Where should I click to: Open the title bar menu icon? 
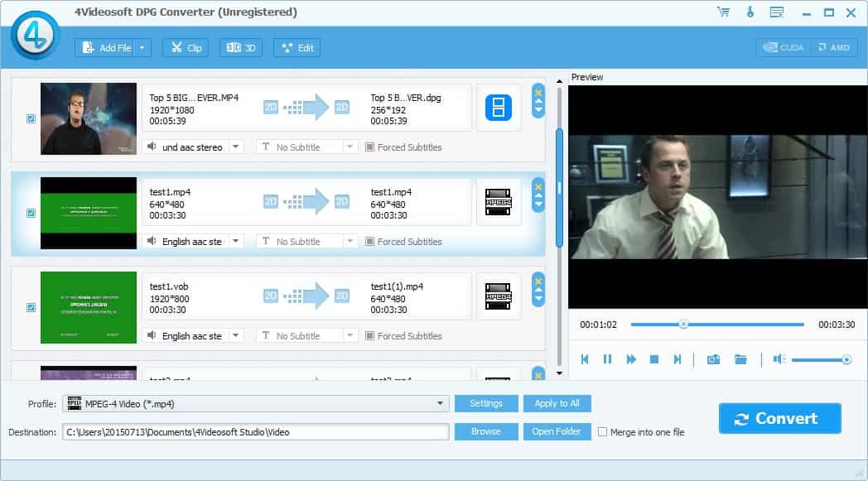point(777,12)
